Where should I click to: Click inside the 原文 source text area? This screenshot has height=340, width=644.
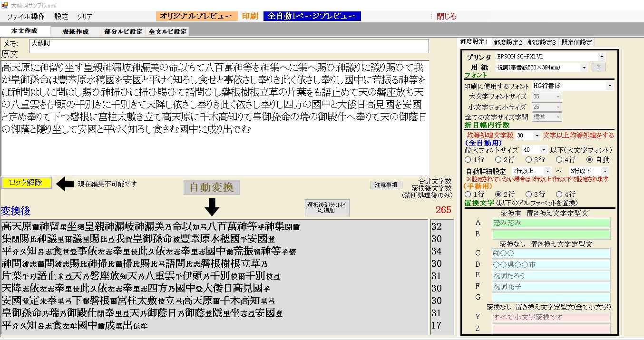click(x=215, y=118)
